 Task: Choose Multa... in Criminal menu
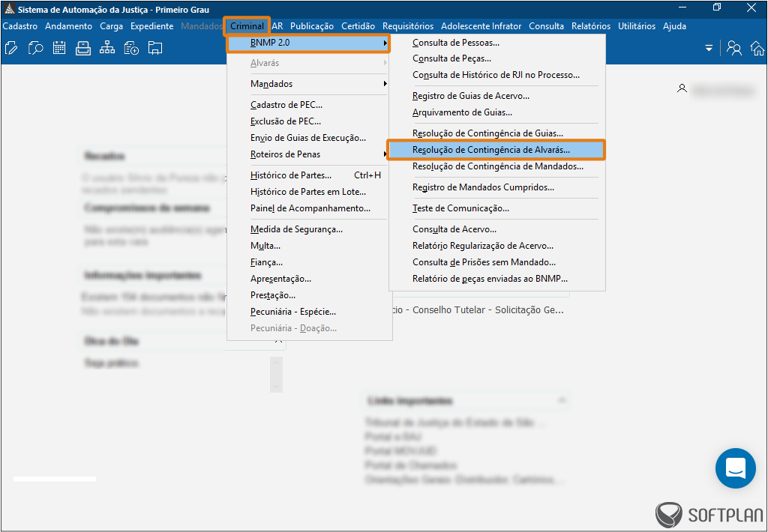pyautogui.click(x=310, y=246)
